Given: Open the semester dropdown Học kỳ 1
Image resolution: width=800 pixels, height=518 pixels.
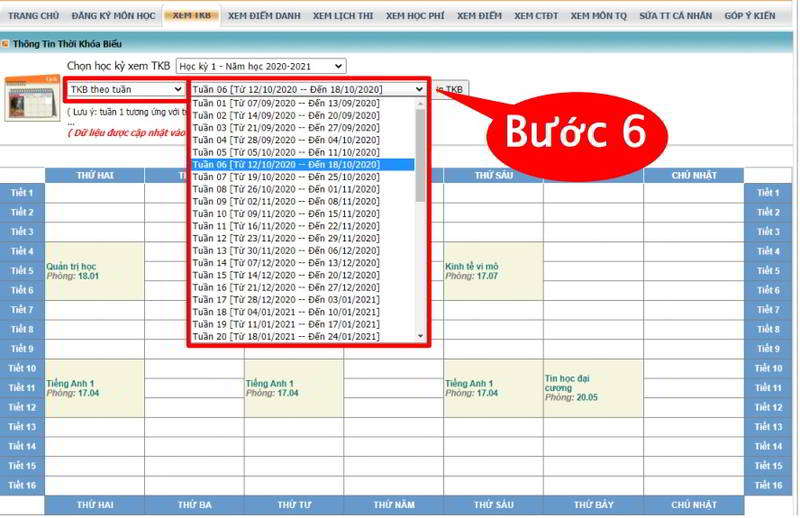Looking at the screenshot, I should pyautogui.click(x=260, y=66).
